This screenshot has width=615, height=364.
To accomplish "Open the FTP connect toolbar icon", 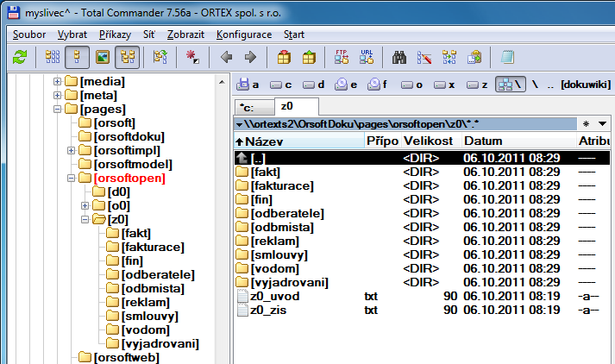I will click(342, 58).
